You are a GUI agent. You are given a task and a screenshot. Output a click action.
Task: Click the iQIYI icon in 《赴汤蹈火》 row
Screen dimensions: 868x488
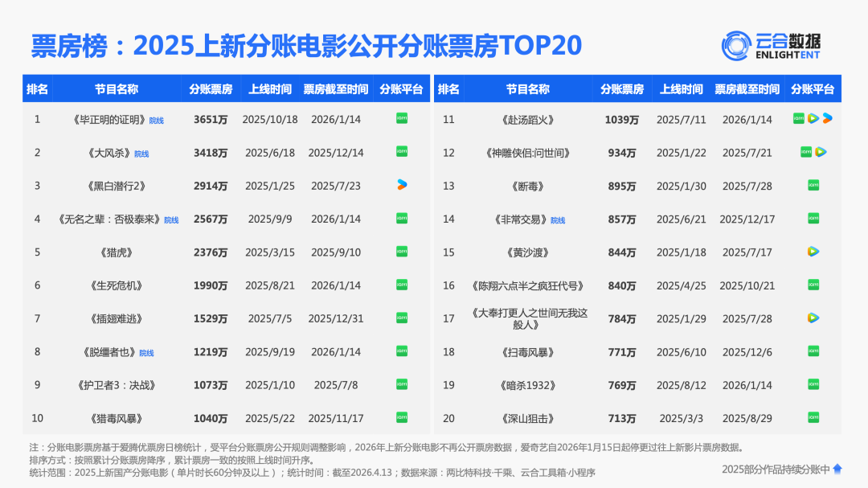[x=799, y=118]
